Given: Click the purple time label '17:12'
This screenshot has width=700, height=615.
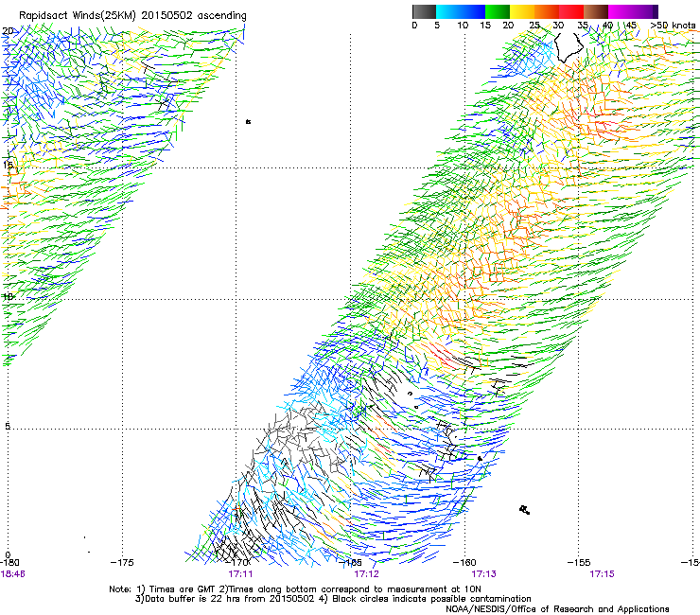Looking at the screenshot, I should point(366,574).
